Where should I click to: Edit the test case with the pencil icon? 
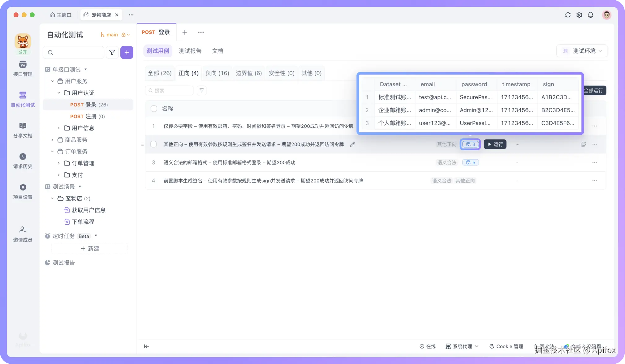click(x=352, y=144)
